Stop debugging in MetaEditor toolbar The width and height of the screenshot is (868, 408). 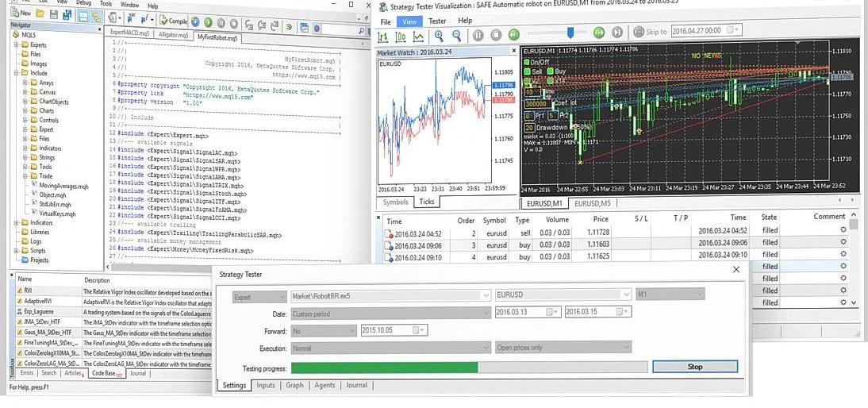[234, 24]
